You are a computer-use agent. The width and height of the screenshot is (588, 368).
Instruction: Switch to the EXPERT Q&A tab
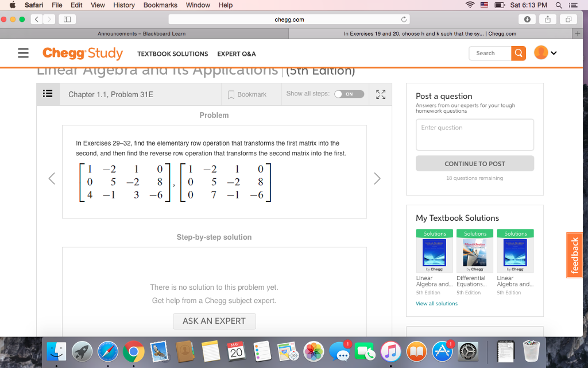(237, 54)
